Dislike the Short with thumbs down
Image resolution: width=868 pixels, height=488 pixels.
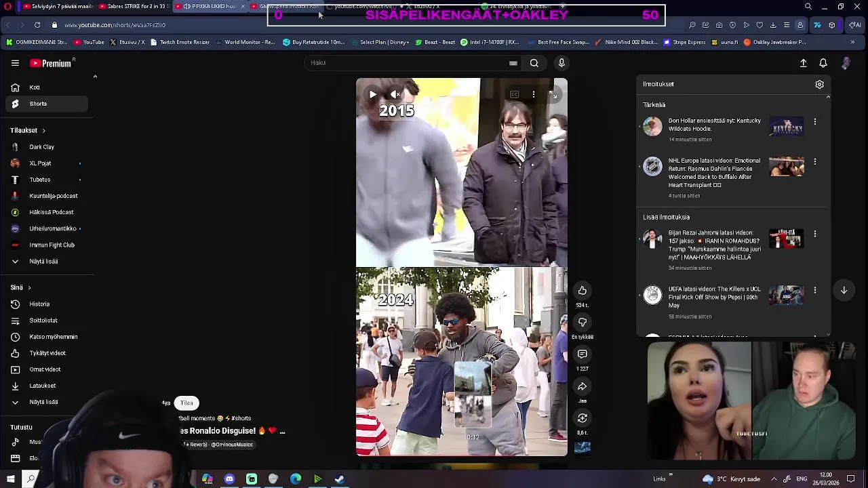[x=583, y=322]
